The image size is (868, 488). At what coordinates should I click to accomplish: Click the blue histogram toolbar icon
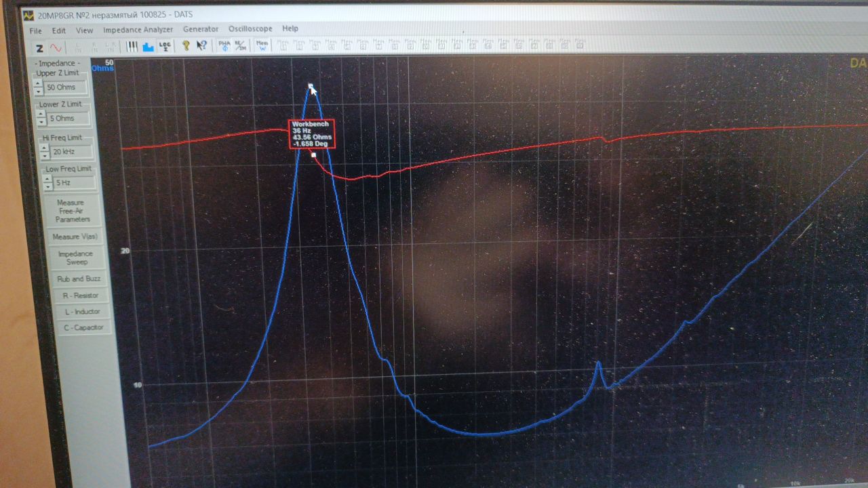point(148,46)
